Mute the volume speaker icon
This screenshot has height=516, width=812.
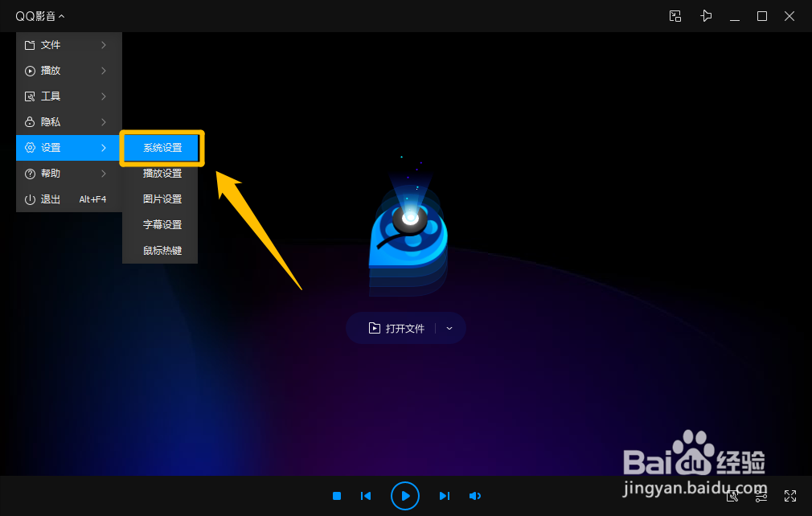click(474, 496)
